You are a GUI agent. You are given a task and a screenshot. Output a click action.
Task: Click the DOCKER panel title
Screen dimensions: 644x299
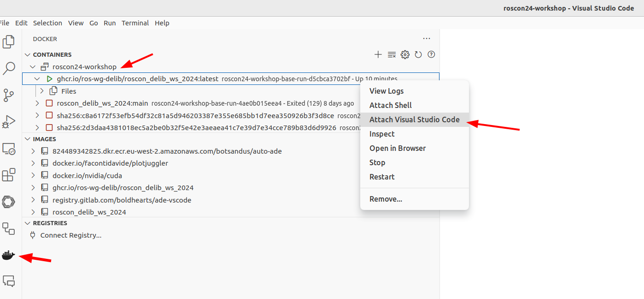point(45,39)
